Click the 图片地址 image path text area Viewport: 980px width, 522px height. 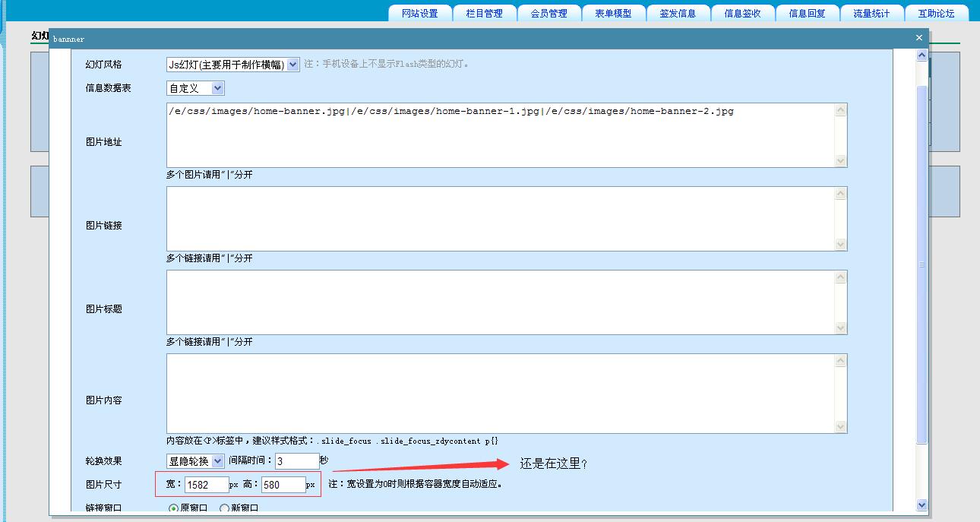[x=500, y=135]
